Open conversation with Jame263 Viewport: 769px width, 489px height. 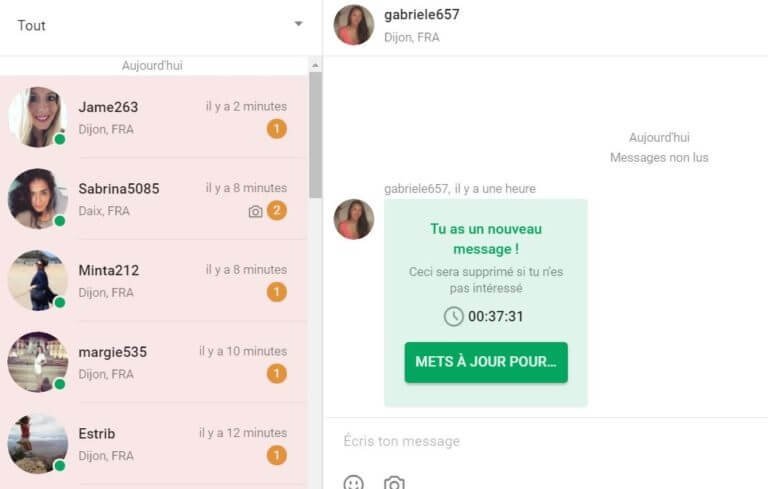[x=154, y=117]
